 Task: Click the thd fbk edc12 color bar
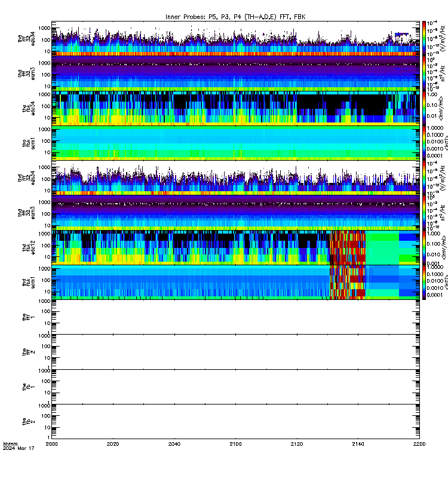(424, 247)
